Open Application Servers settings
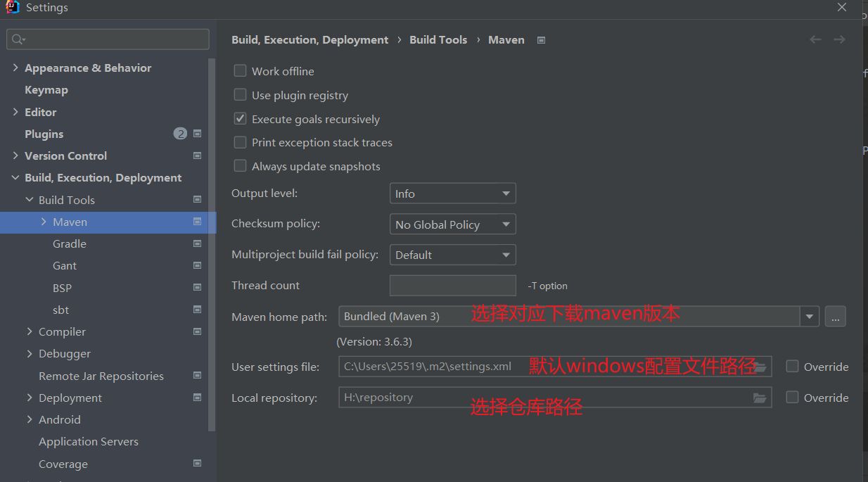 pyautogui.click(x=89, y=441)
